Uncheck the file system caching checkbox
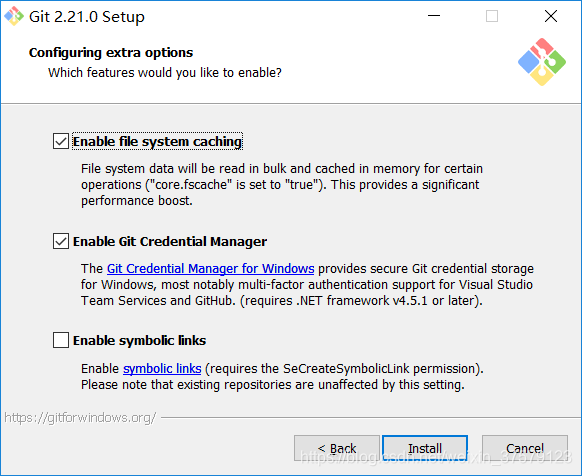 61,141
